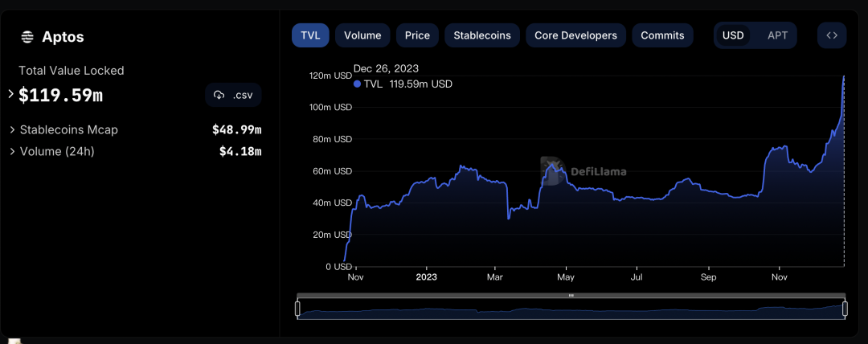
Task: Click the Dec 26, 2023 tooltip date
Action: point(386,68)
